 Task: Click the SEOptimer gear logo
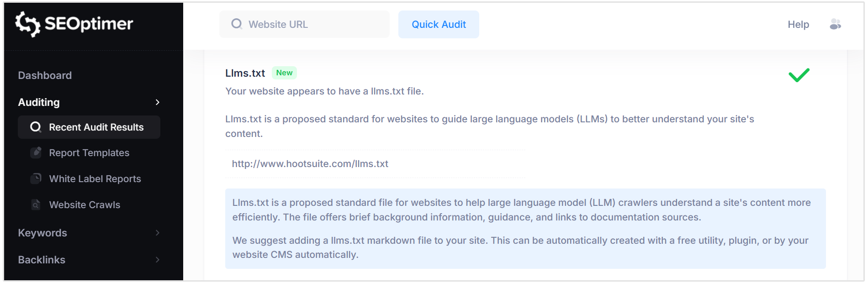26,24
